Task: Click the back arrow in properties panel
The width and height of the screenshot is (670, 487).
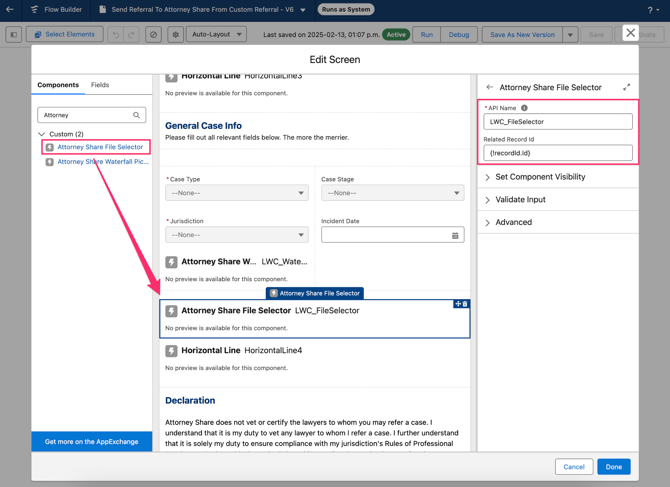Action: [490, 88]
